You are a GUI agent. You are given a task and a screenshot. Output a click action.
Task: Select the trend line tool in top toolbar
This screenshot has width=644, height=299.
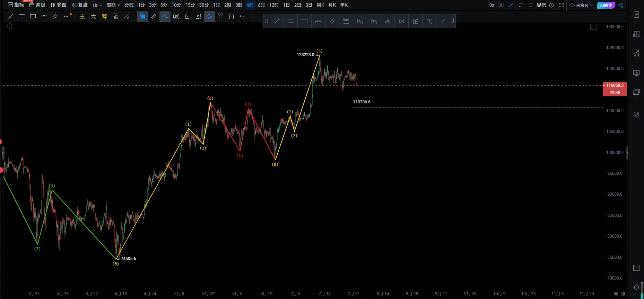[11, 16]
